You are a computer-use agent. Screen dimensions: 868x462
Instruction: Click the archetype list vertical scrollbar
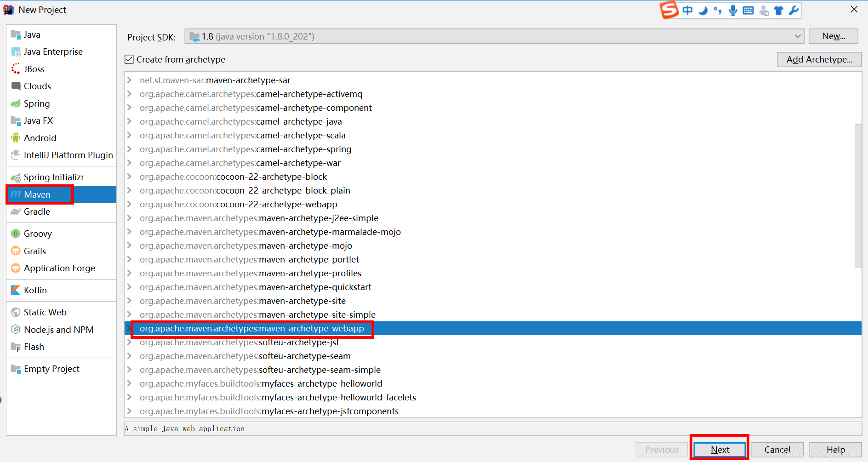[x=858, y=195]
